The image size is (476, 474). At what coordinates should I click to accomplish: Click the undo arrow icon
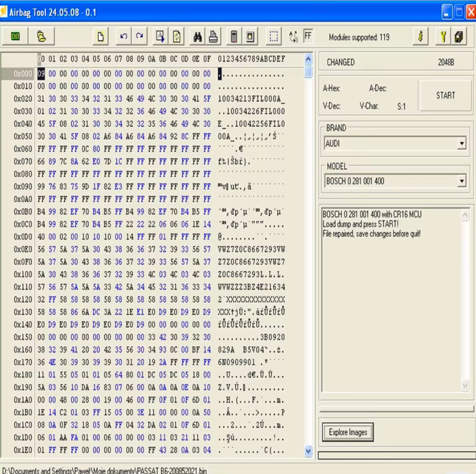[x=124, y=37]
